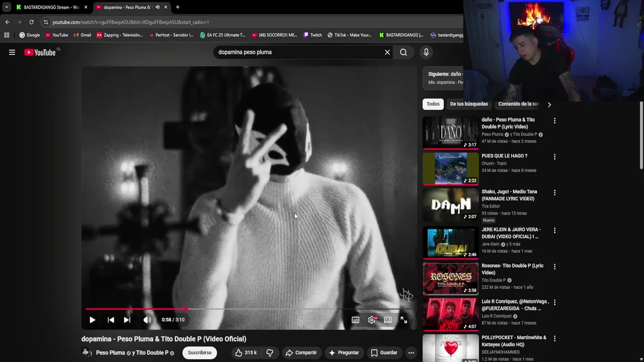The width and height of the screenshot is (644, 362).
Task: Open options for the daño video
Action: [554, 121]
